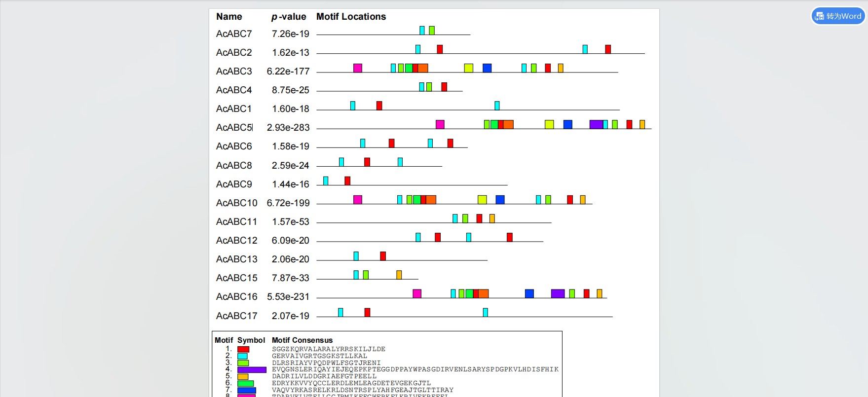Click the AcABC10 row label

click(x=237, y=203)
